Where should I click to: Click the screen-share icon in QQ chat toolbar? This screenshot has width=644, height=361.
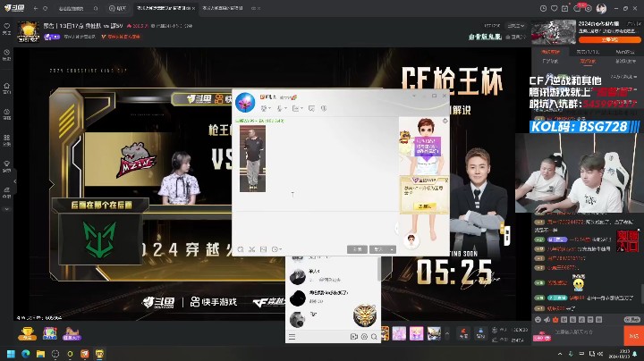coord(312,108)
